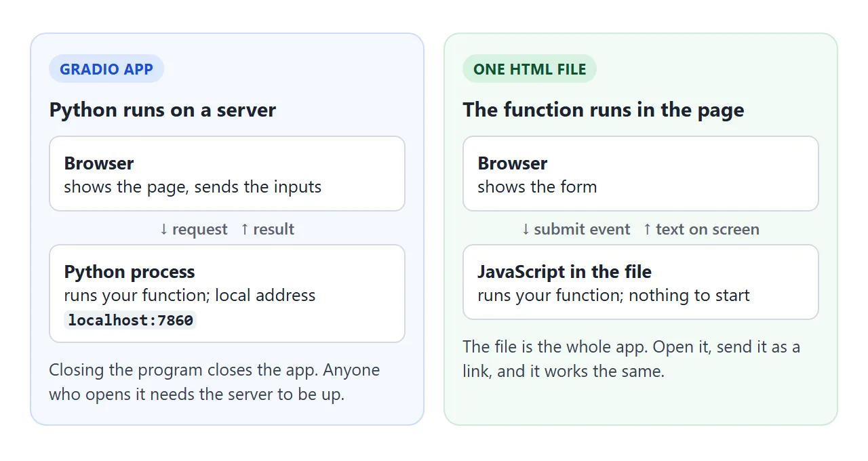Click the 'Python process' title

coord(130,272)
